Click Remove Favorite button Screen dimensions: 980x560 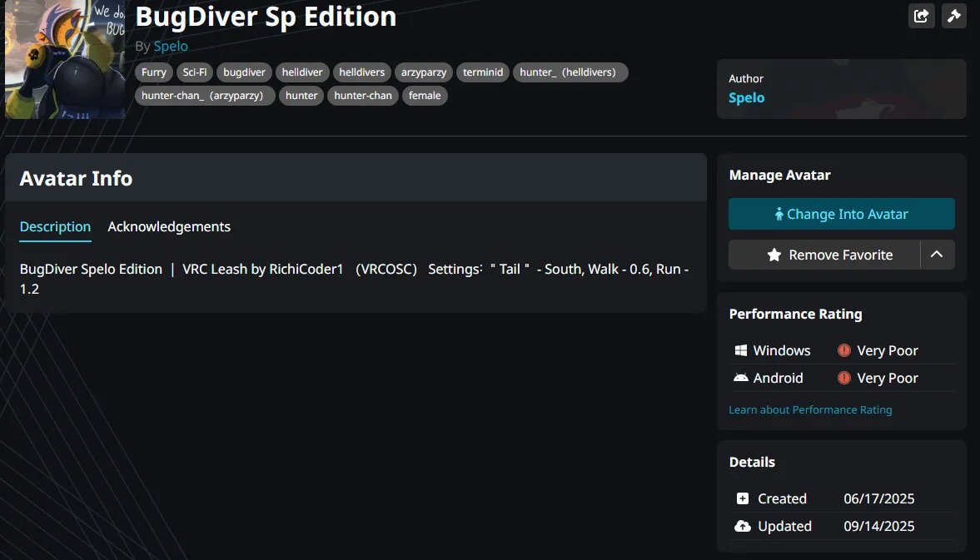(824, 255)
